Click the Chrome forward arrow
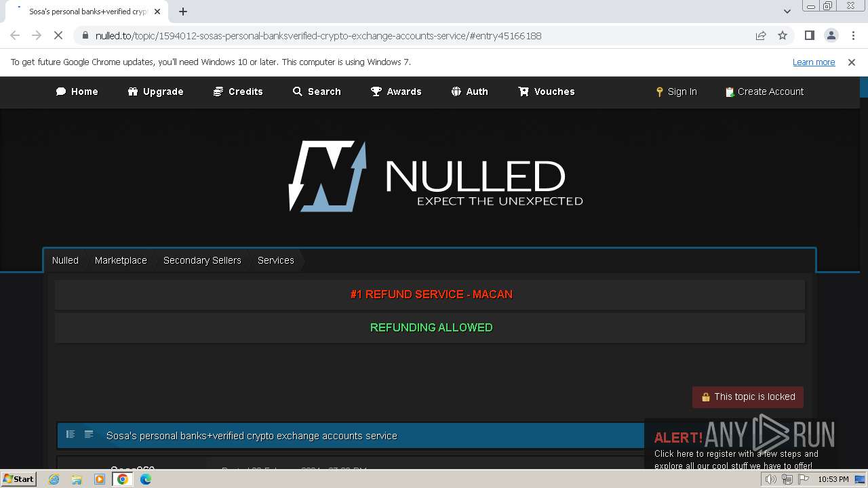The height and width of the screenshot is (488, 868). (37, 36)
